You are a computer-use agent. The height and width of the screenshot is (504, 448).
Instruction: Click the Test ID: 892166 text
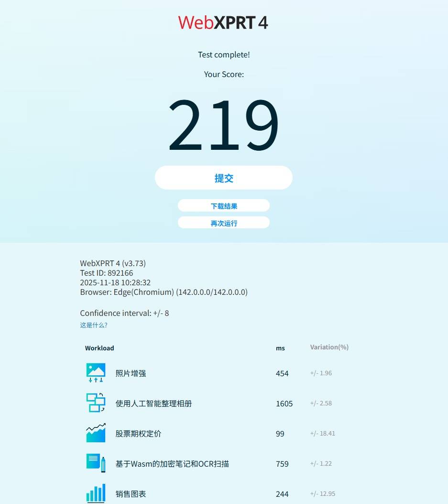(x=107, y=273)
